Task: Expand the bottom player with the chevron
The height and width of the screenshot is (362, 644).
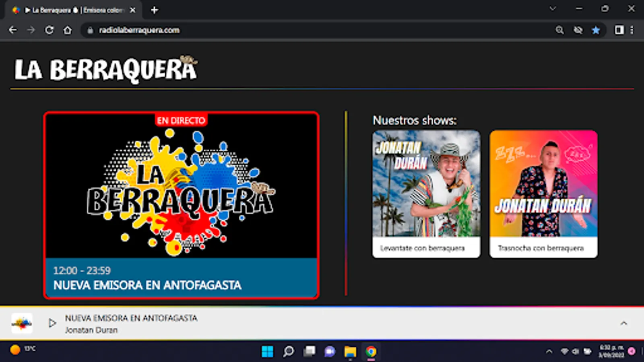Action: click(x=624, y=323)
